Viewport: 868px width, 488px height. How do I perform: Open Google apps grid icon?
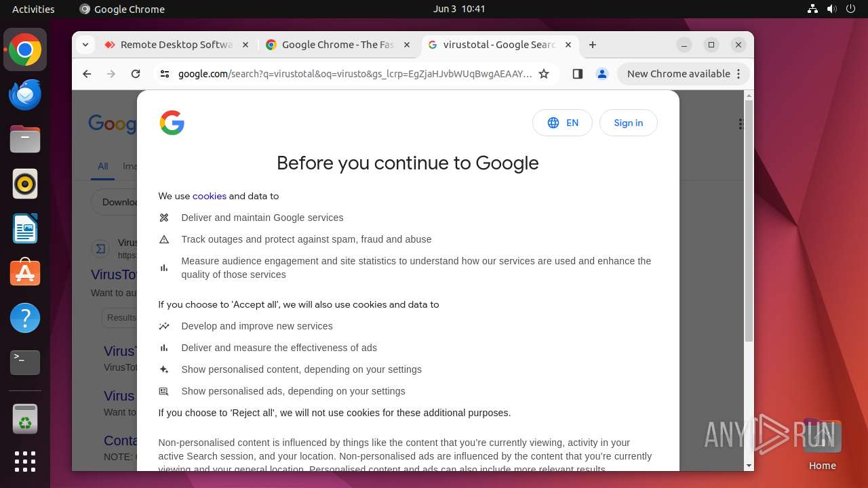(743, 124)
